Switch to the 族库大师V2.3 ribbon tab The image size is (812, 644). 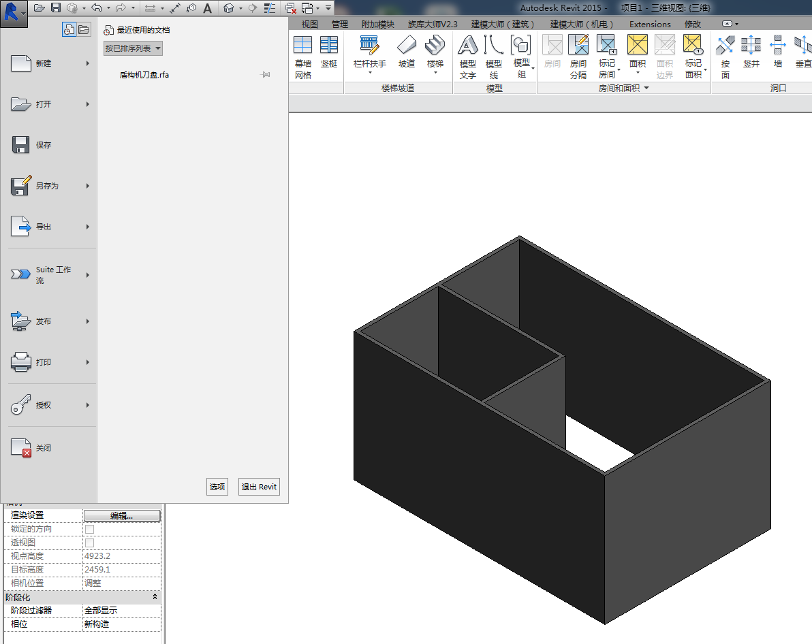pyautogui.click(x=433, y=24)
